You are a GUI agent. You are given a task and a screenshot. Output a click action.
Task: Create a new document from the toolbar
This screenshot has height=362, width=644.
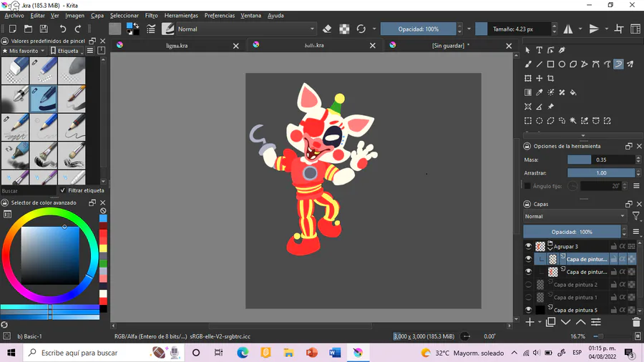(13, 29)
